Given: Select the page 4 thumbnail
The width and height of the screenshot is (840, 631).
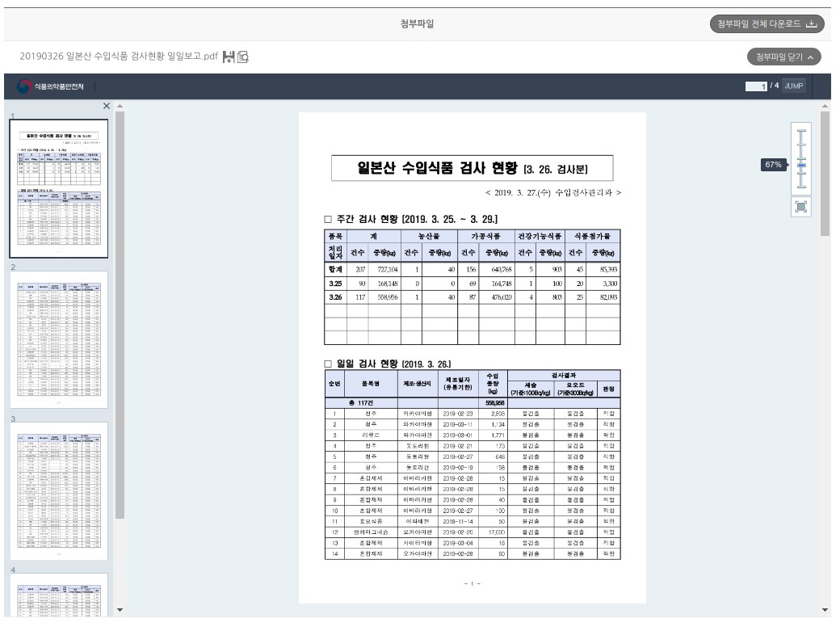Looking at the screenshot, I should click(59, 595).
